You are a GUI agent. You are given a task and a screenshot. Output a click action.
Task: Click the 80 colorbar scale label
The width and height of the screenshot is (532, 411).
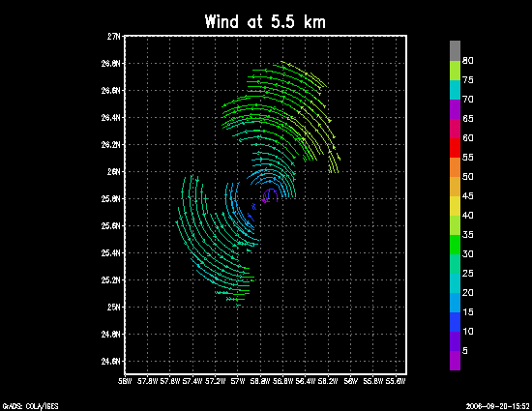(x=468, y=61)
